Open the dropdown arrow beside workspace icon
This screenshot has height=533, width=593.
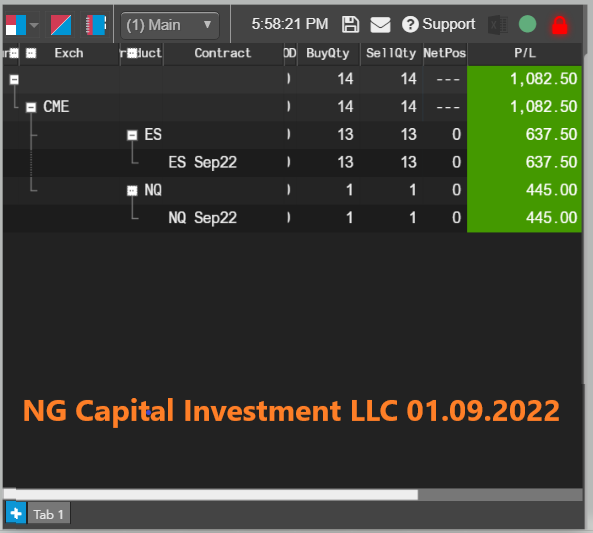[34, 25]
